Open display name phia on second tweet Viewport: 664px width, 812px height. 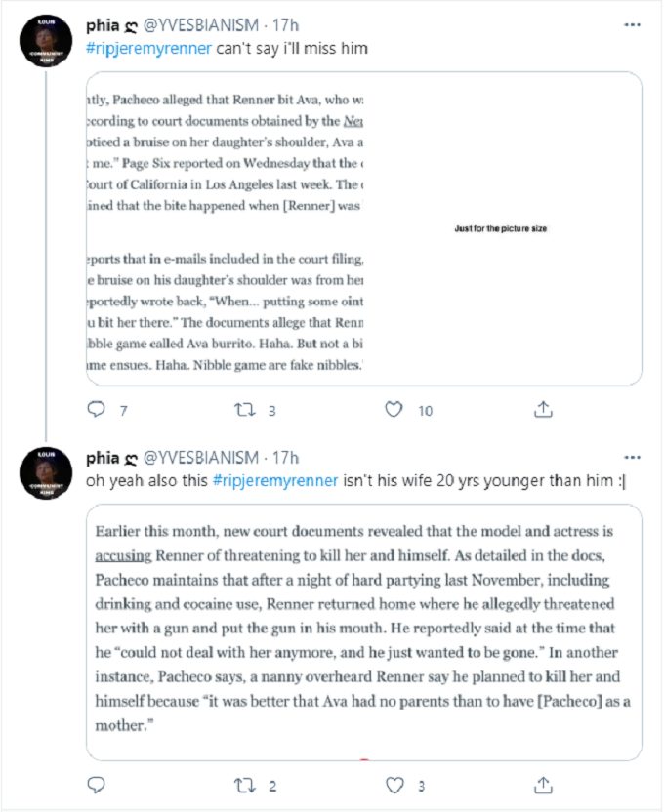coord(103,458)
